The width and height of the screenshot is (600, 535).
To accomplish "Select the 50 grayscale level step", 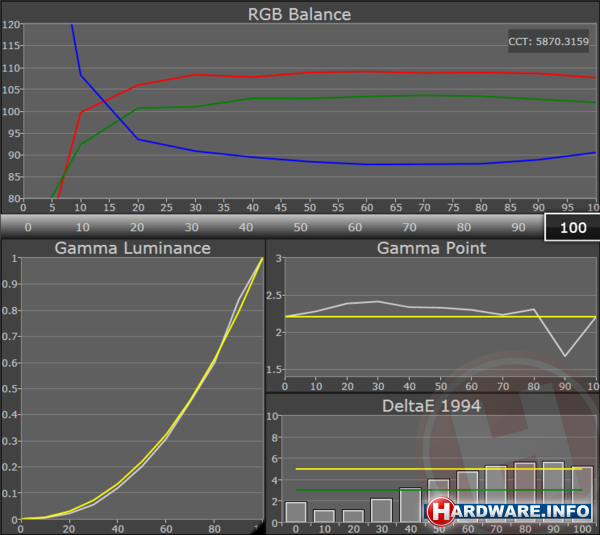I will point(300,227).
